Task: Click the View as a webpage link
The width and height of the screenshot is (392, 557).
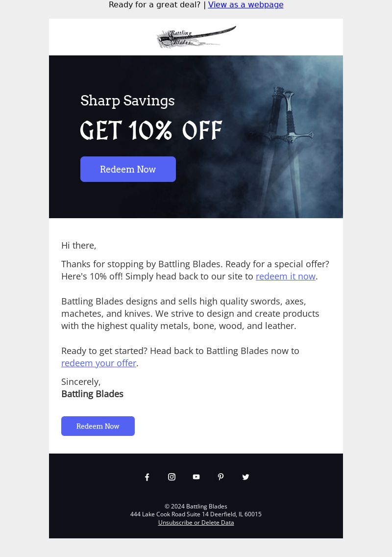Action: click(245, 4)
